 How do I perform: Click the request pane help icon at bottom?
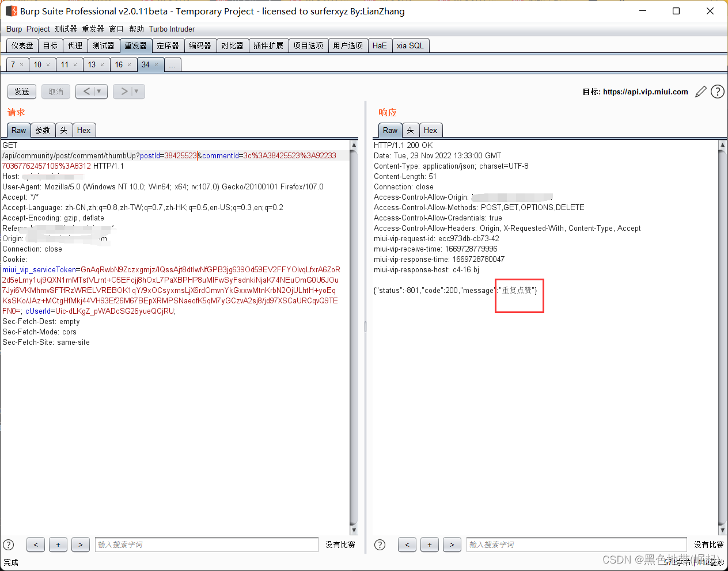pos(9,545)
